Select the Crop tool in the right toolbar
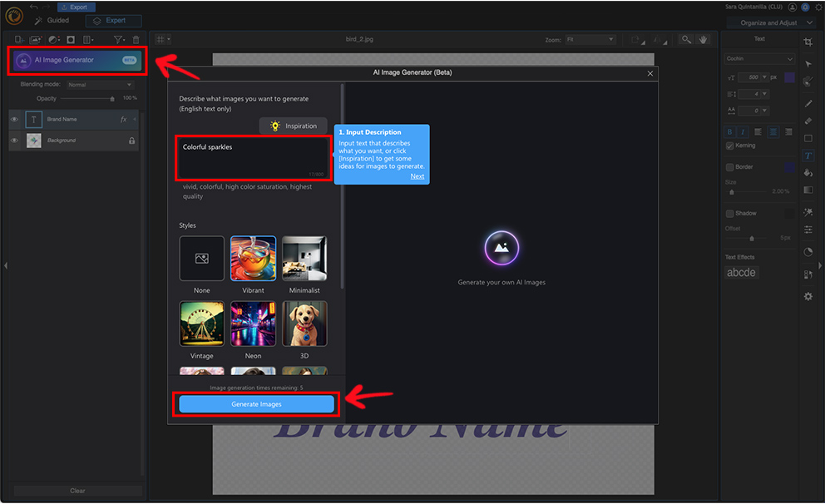 pos(808,42)
